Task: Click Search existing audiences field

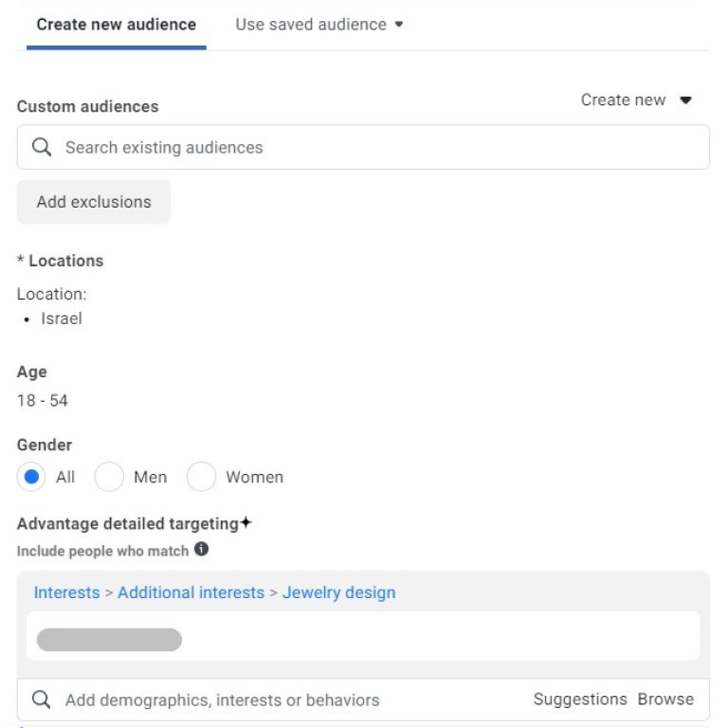Action: click(363, 147)
